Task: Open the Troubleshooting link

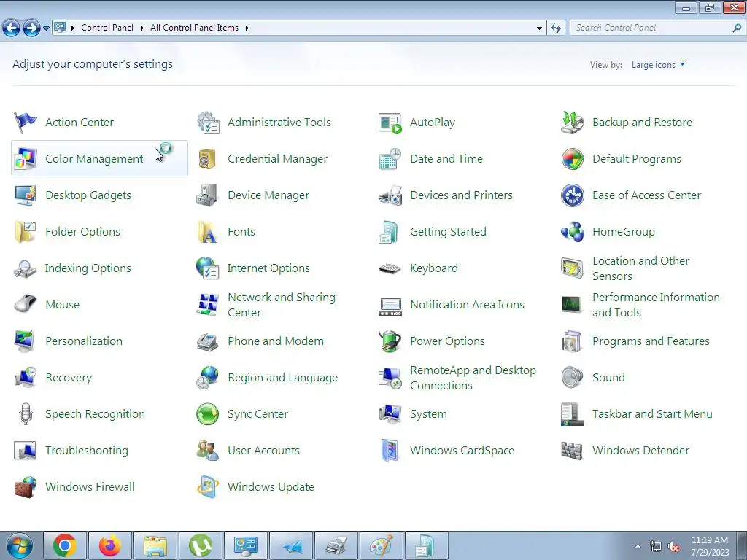Action: point(87,451)
